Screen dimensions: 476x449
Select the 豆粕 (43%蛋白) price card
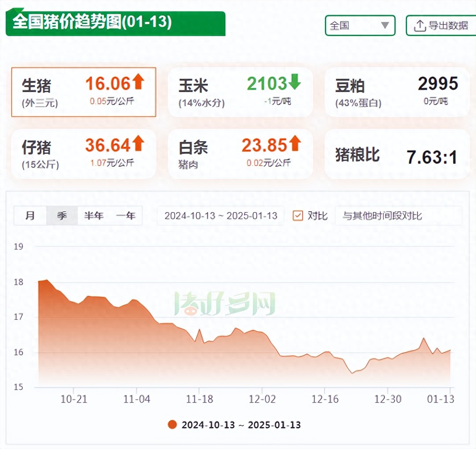point(397,92)
